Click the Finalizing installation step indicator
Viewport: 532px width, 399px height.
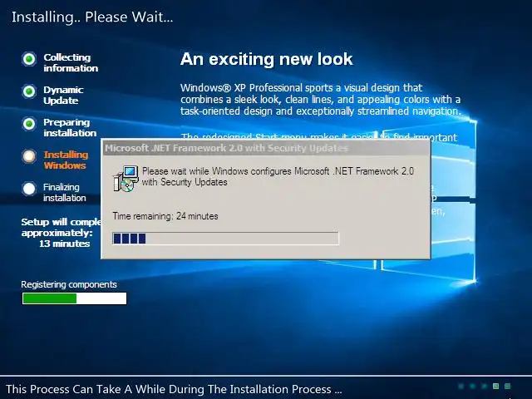(29, 189)
